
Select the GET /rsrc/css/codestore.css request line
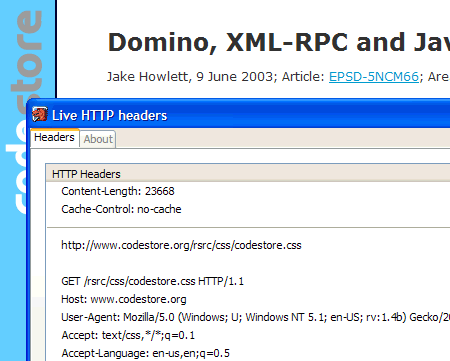152,281
